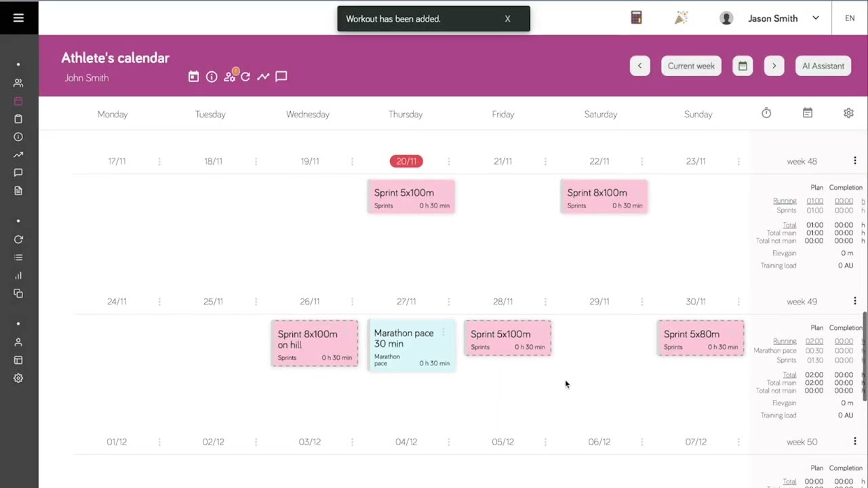Click the refresh icon in sidebar
The height and width of the screenshot is (488, 868).
coord(18,239)
